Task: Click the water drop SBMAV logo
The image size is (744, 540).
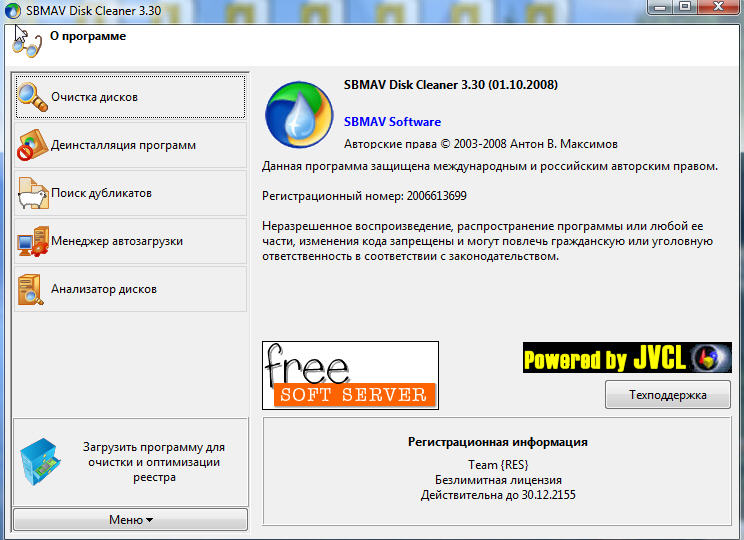Action: click(x=299, y=115)
